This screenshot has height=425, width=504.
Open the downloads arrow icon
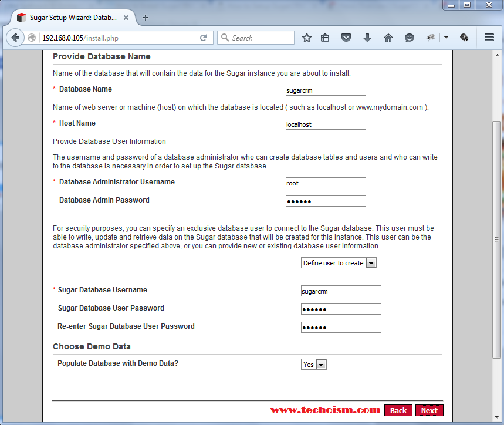(x=367, y=38)
